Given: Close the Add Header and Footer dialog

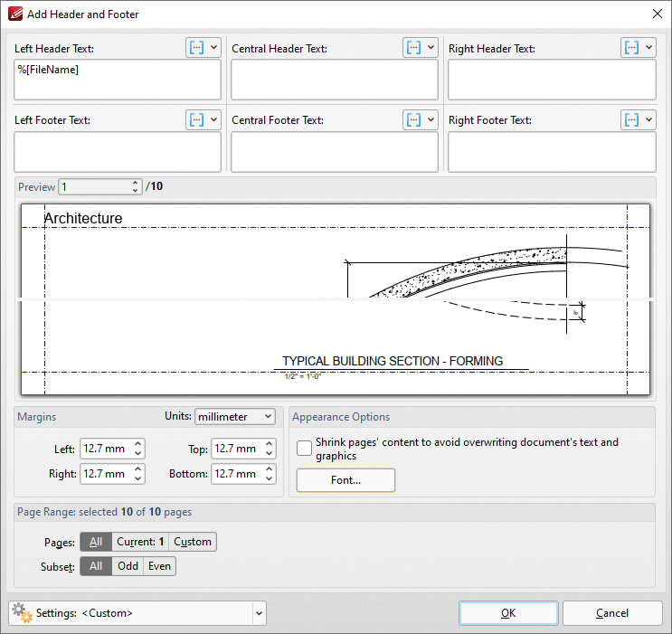Looking at the screenshot, I should pyautogui.click(x=657, y=14).
